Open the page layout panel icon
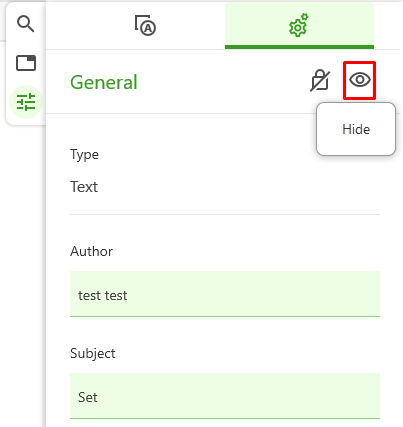This screenshot has width=403, height=427. coord(26,63)
